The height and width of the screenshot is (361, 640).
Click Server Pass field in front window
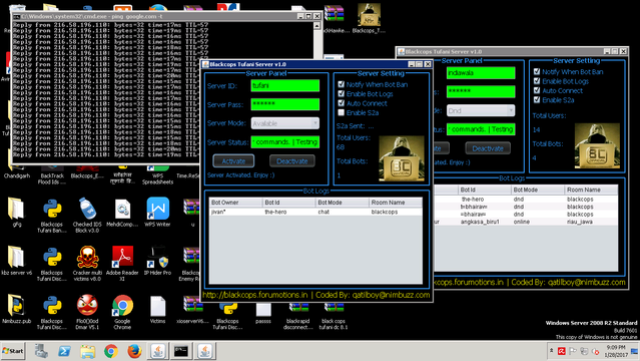[285, 104]
